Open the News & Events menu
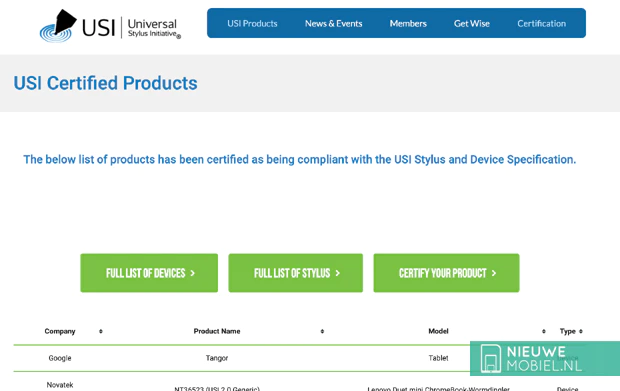The image size is (620, 391). point(333,23)
